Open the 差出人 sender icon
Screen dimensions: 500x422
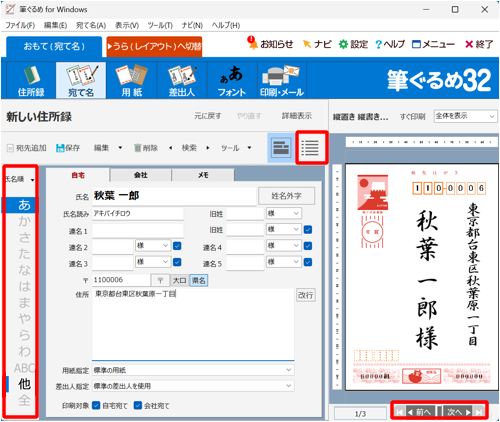182,80
